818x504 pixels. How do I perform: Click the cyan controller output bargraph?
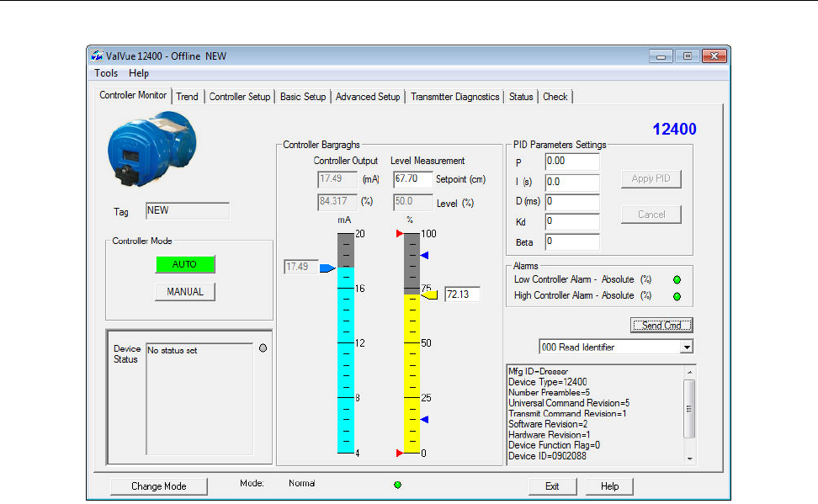point(346,360)
